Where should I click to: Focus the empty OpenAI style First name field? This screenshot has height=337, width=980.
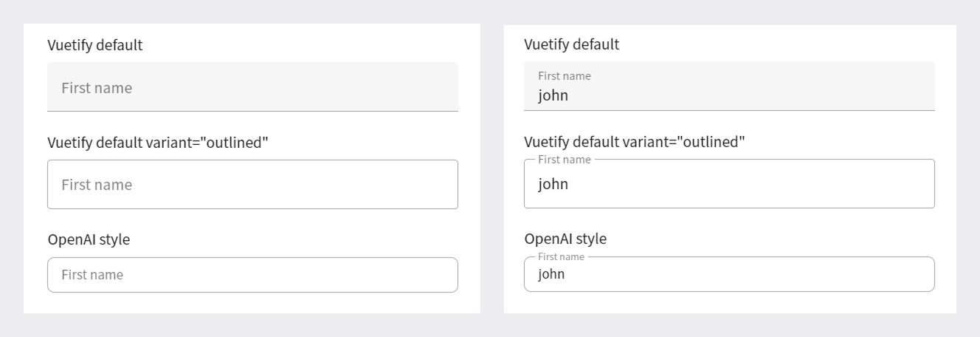pos(252,275)
